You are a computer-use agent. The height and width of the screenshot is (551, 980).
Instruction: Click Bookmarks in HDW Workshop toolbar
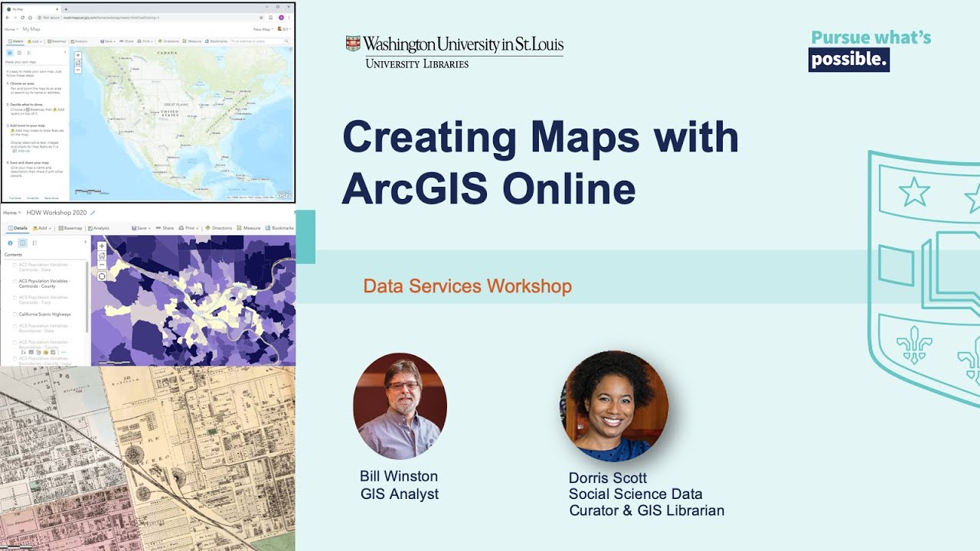279,228
